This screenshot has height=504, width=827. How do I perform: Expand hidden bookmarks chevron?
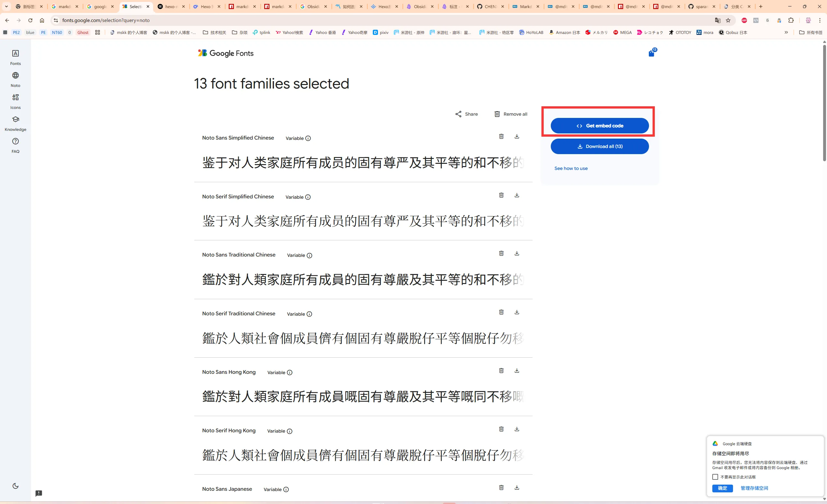pos(786,33)
